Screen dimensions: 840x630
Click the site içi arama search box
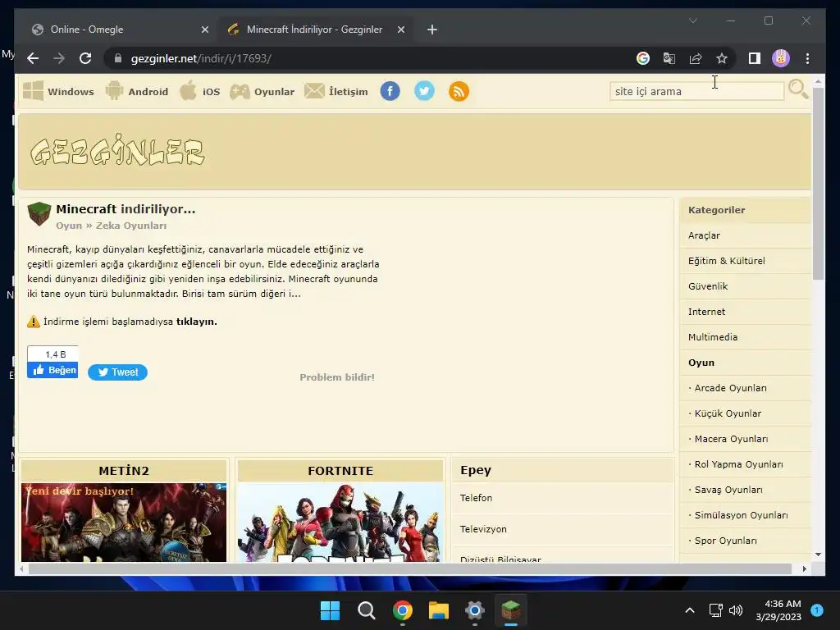(x=696, y=91)
